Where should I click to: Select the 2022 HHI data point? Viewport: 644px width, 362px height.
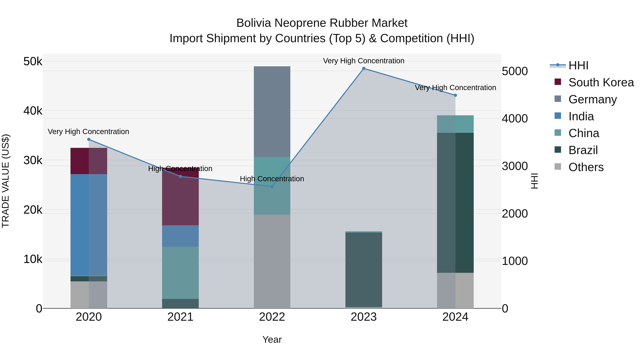pyautogui.click(x=272, y=186)
